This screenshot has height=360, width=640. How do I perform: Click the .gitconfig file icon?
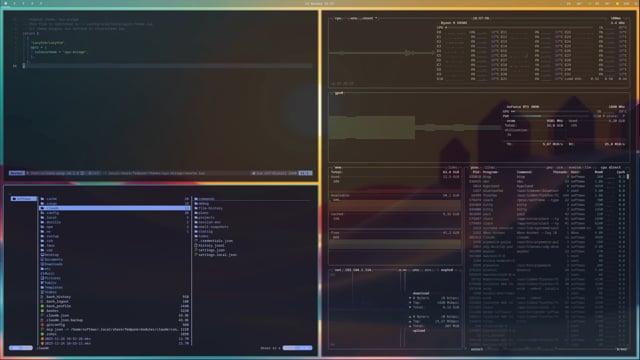point(42,325)
